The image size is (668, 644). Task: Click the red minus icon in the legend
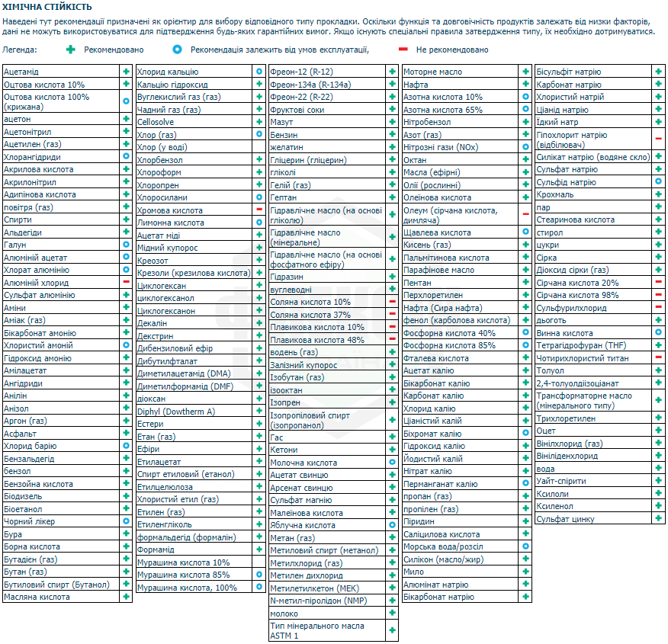coord(403,50)
